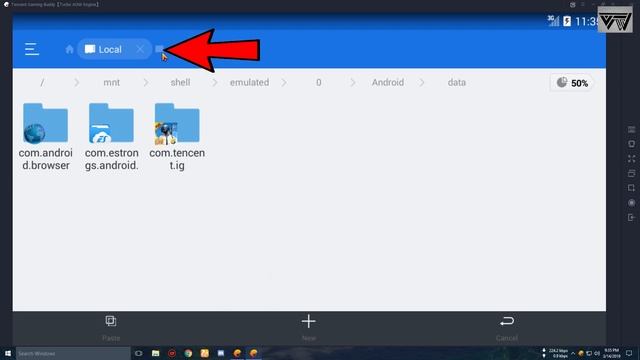Image resolution: width=640 pixels, height=360 pixels.
Task: Jump to the 0 path segment
Action: (x=318, y=82)
